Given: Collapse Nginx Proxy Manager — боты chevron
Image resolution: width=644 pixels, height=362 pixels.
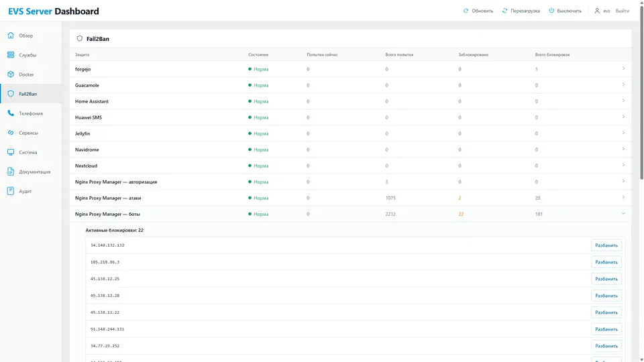Looking at the screenshot, I should click(x=623, y=213).
